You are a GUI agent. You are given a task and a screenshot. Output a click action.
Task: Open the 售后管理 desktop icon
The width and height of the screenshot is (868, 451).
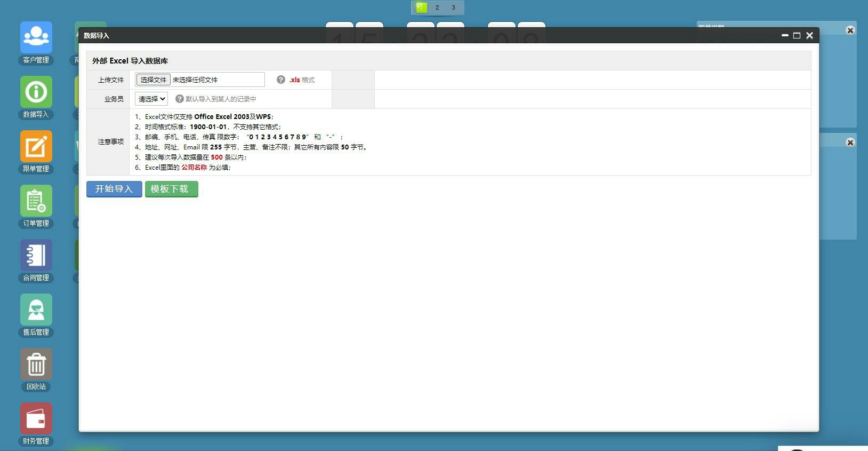[x=36, y=310]
